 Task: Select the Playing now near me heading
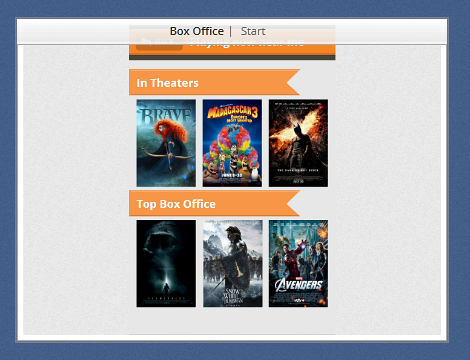pyautogui.click(x=247, y=42)
